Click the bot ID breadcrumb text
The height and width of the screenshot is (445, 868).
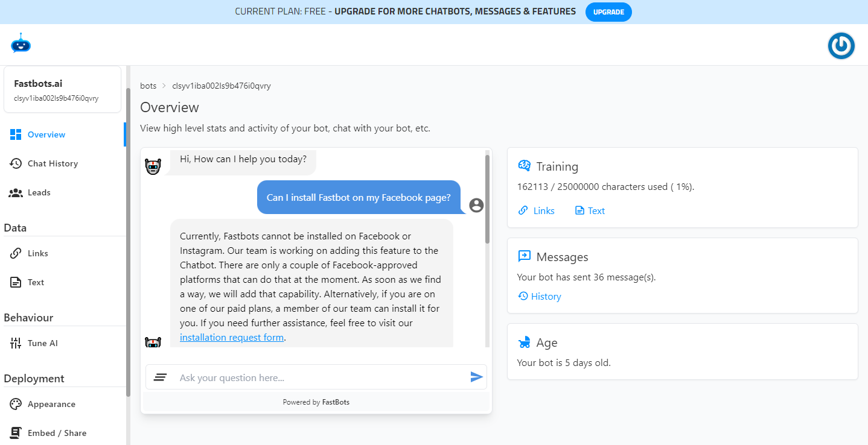click(x=222, y=86)
